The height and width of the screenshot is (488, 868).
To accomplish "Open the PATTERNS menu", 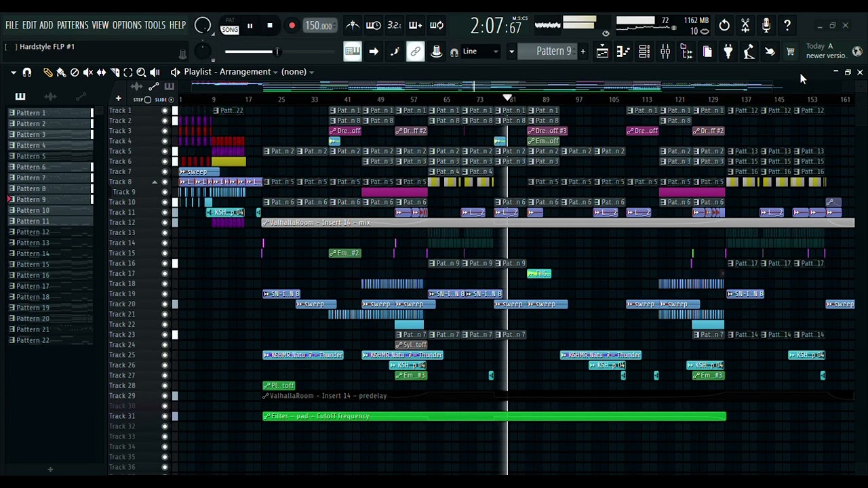I will tap(73, 25).
